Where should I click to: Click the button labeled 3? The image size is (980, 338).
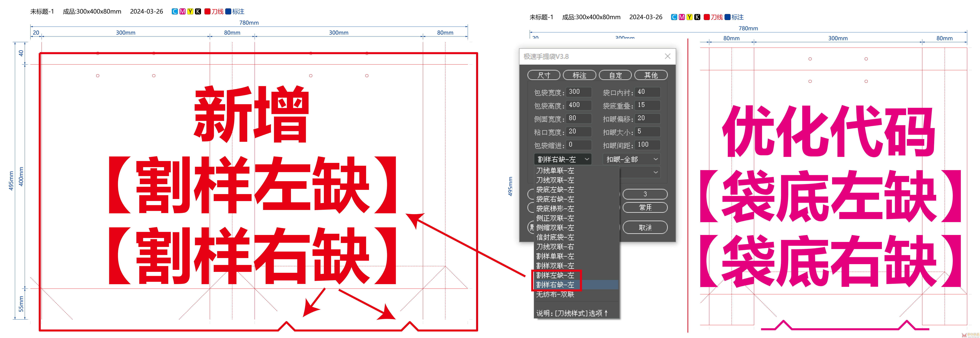click(x=645, y=194)
